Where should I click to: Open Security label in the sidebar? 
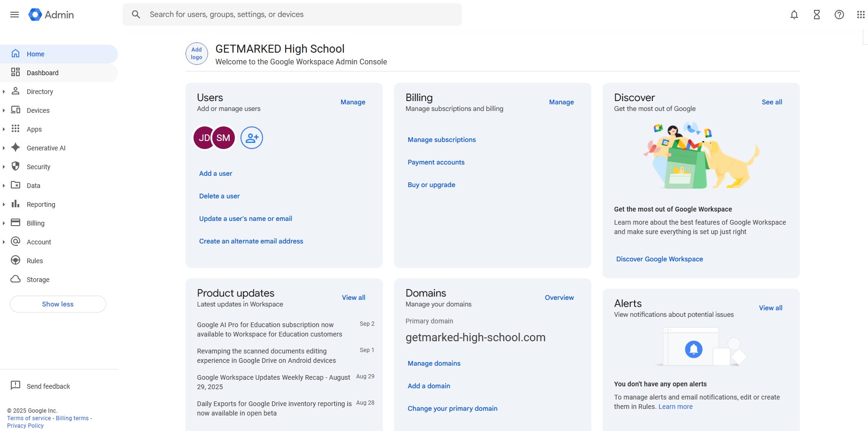coord(39,167)
